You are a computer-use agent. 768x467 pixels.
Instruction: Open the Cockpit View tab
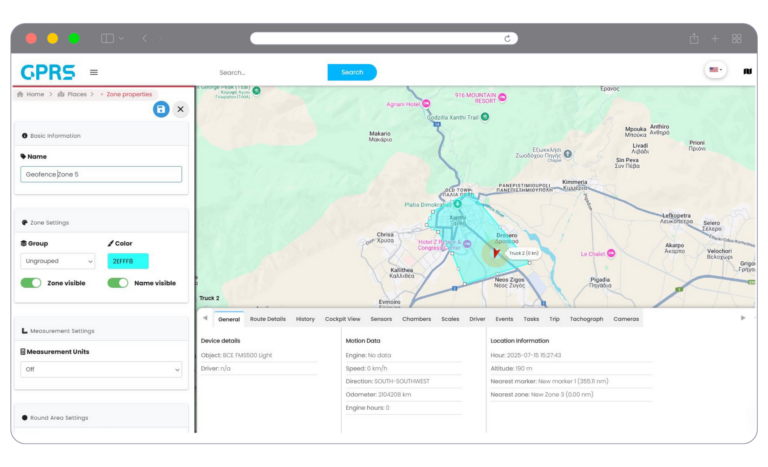pos(342,319)
